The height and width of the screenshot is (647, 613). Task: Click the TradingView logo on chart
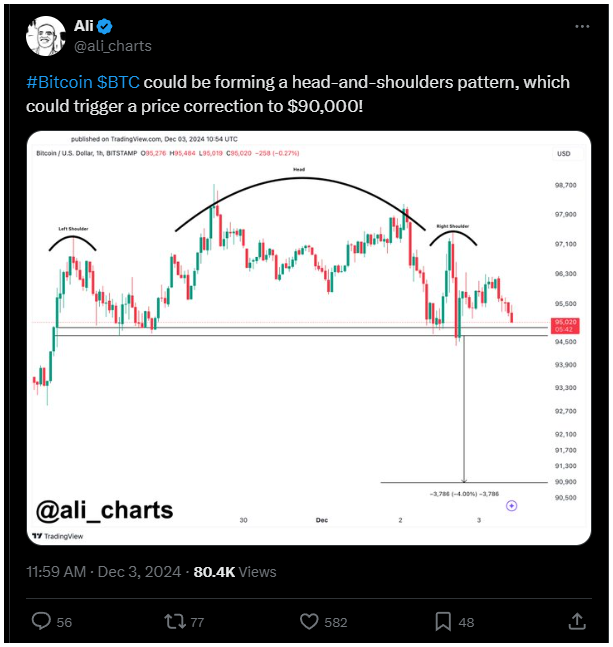[x=58, y=536]
